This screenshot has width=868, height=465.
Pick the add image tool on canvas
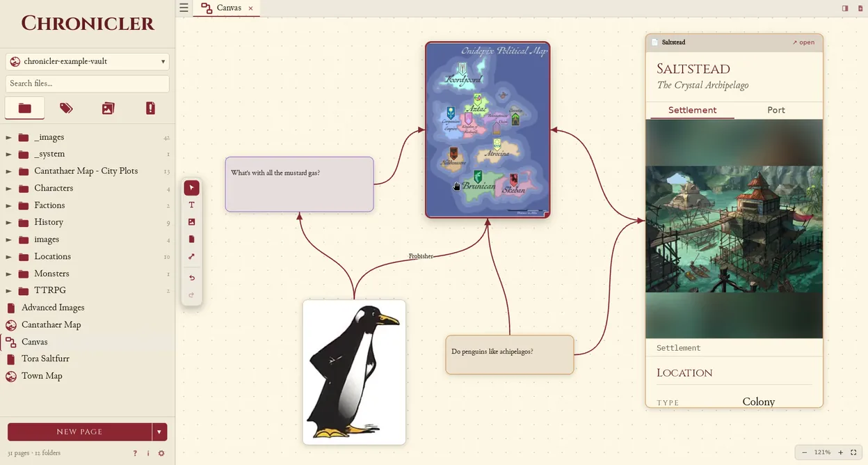point(191,222)
